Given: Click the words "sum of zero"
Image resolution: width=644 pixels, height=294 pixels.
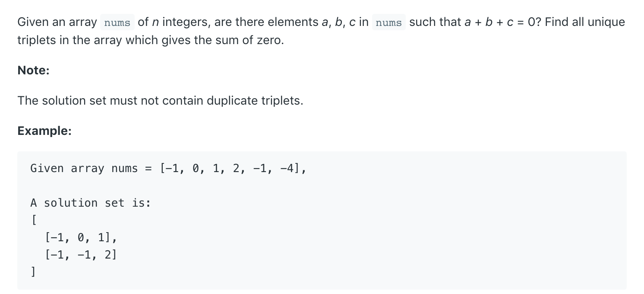Looking at the screenshot, I should [250, 41].
